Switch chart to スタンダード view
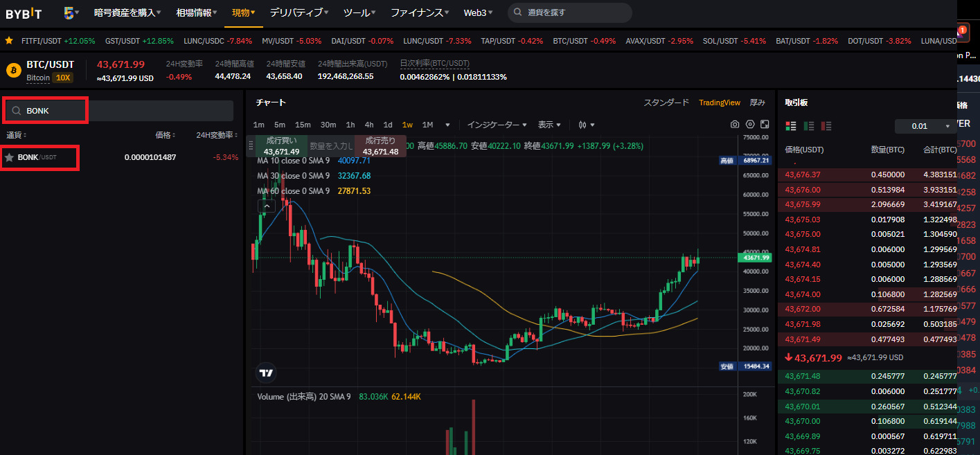Image resolution: width=980 pixels, height=455 pixels. click(x=666, y=102)
